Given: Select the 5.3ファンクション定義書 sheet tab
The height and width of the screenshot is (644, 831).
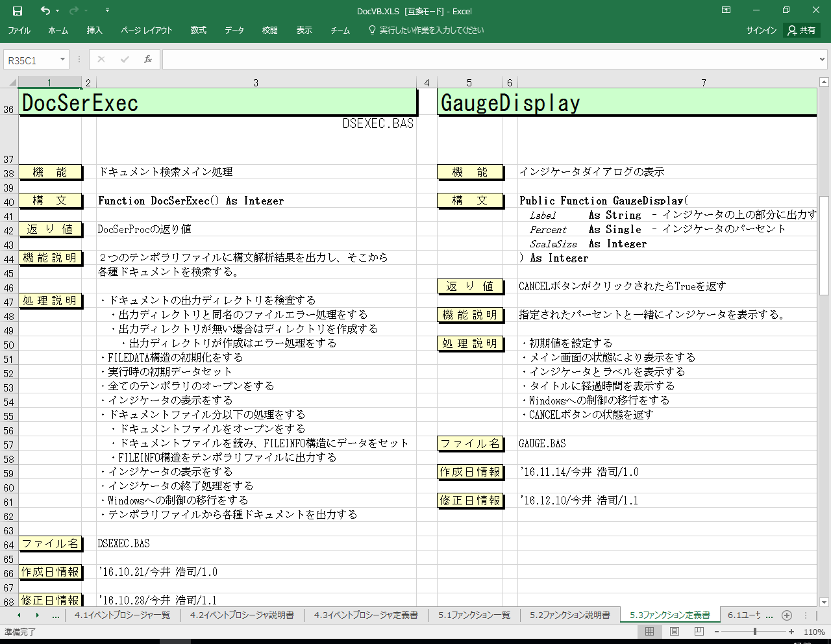Looking at the screenshot, I should 670,615.
